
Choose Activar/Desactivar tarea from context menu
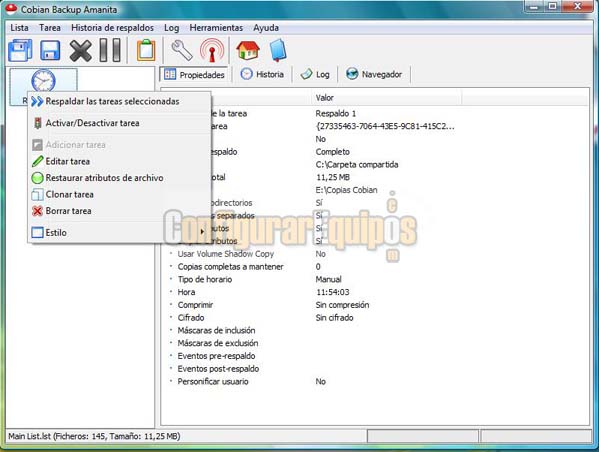(119, 123)
